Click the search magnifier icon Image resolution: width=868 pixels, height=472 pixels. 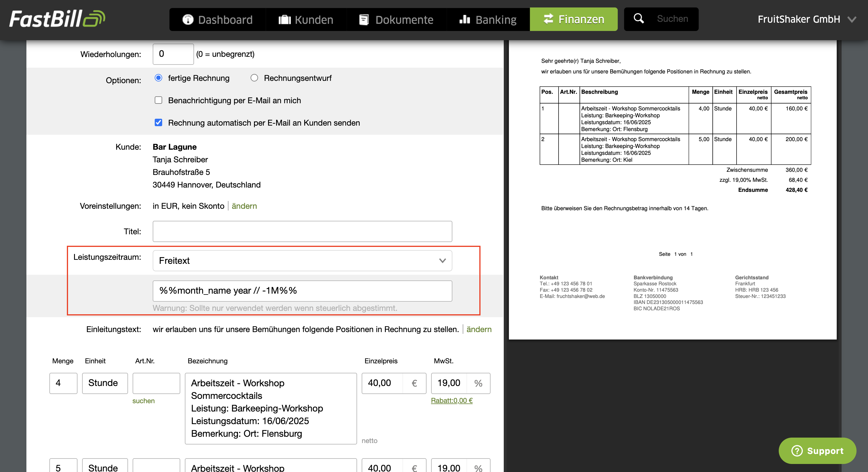coord(639,19)
